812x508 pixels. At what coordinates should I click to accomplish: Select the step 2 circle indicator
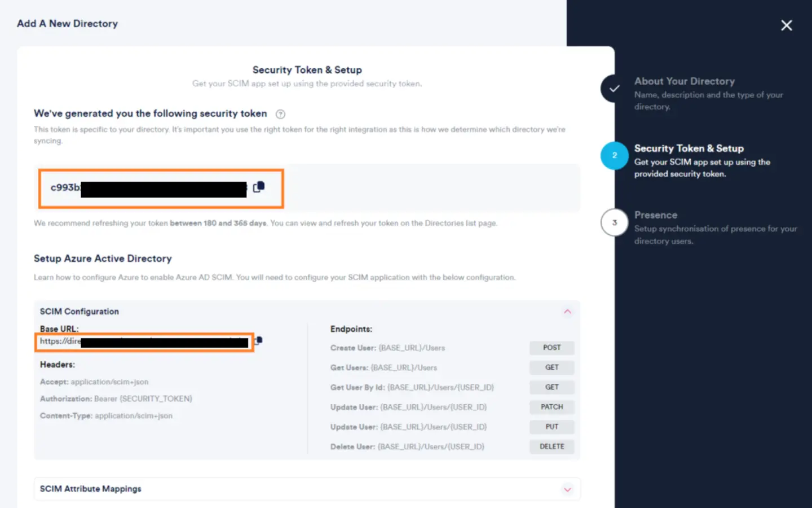click(614, 155)
